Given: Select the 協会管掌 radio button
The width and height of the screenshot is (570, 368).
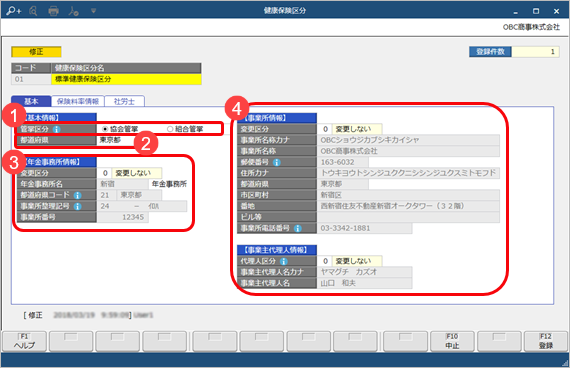Looking at the screenshot, I should point(105,129).
